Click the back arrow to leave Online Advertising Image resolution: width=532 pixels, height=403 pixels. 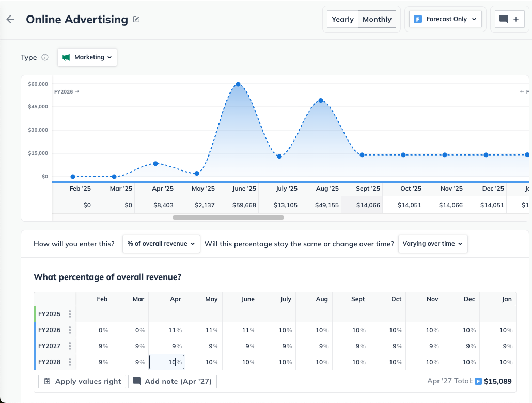(x=10, y=19)
